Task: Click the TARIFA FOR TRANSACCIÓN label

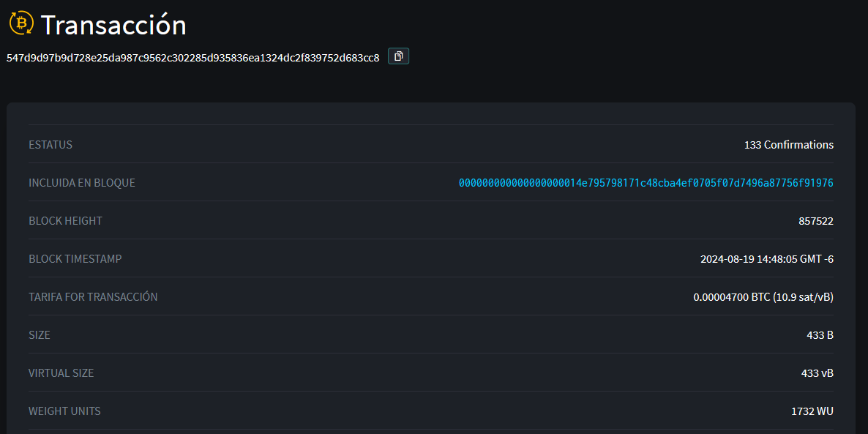Action: pos(93,296)
